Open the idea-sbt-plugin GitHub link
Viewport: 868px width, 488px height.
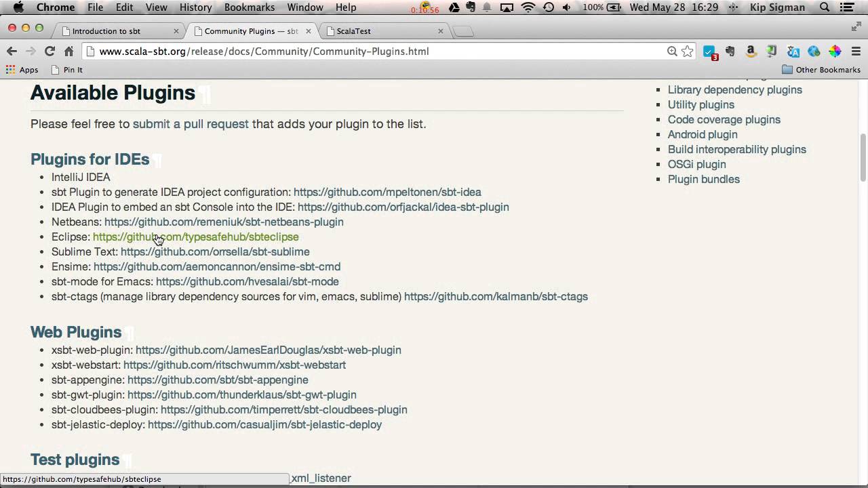point(403,207)
